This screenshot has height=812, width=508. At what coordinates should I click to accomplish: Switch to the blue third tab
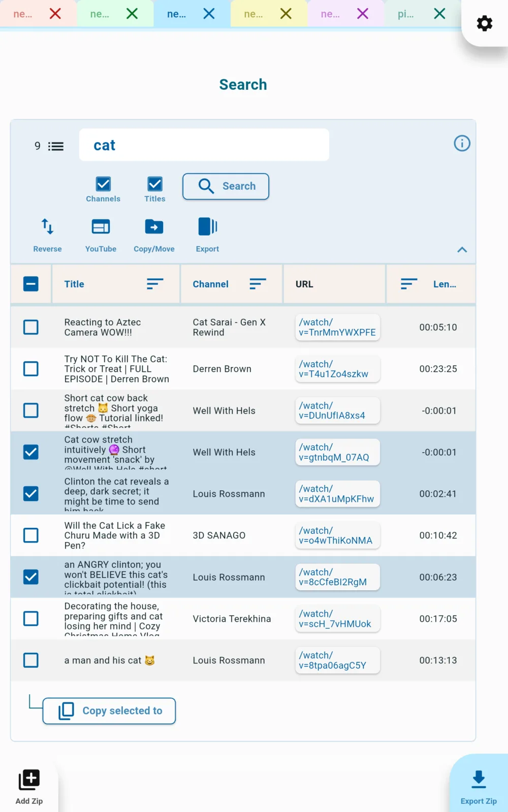[176, 14]
